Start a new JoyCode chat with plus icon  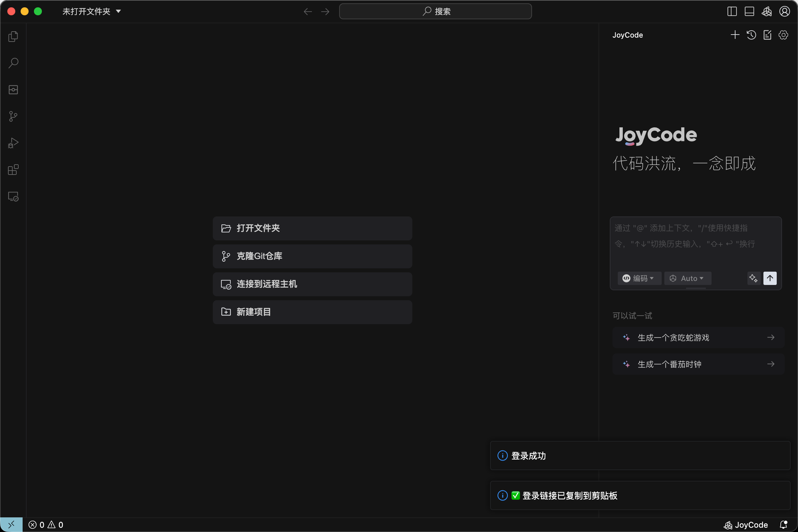735,35
